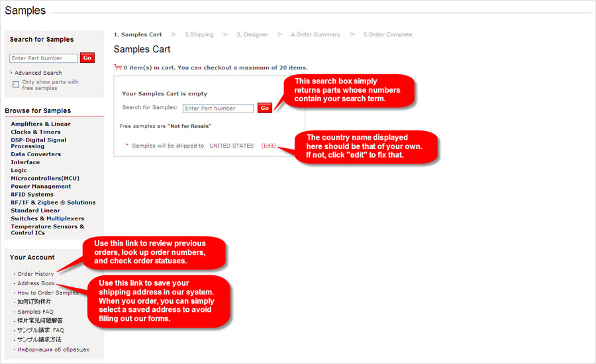Open Temperature Sensors & Control ICs category
Screen dimensions: 596x364
[47, 230]
